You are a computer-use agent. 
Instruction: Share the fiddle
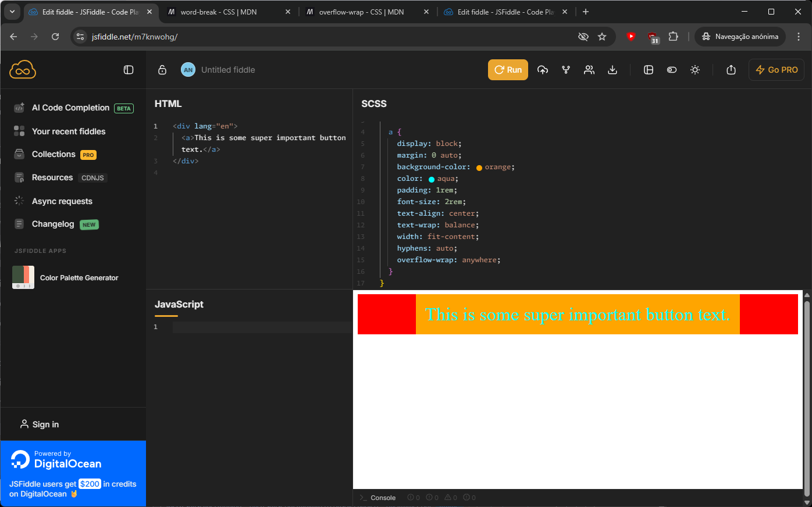click(731, 70)
